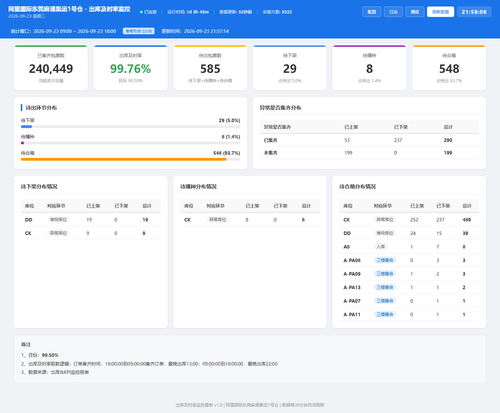Viewport: 500px width, 413px height.
Task: Click the 548 (93.7%) value label
Action: coord(227,153)
